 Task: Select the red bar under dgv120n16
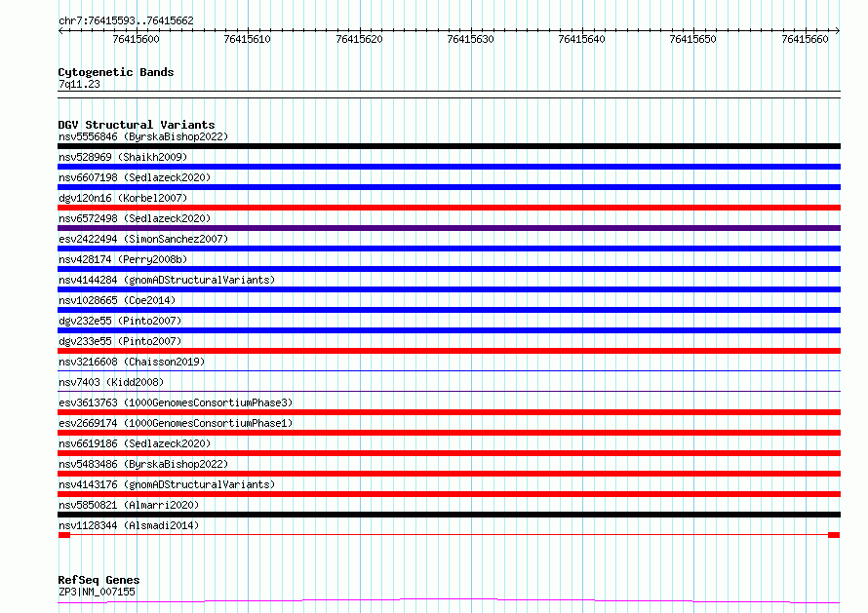coord(449,208)
